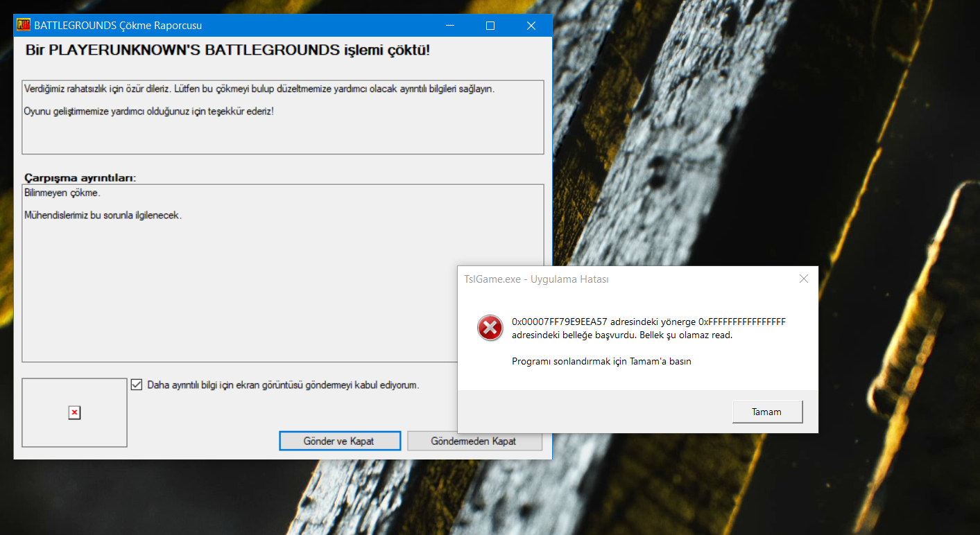Click the 'Oyunu geliştirmemize yardımcı' thank-you line
Viewport: 980px width, 535px height.
tap(149, 111)
